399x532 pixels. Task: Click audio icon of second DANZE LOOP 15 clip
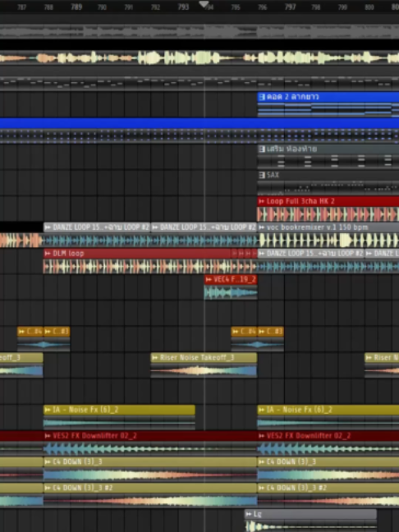[x=154, y=227]
